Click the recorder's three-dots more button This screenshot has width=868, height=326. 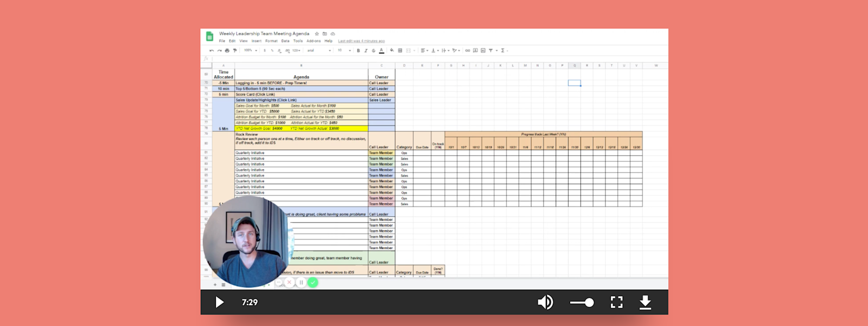[x=279, y=283]
